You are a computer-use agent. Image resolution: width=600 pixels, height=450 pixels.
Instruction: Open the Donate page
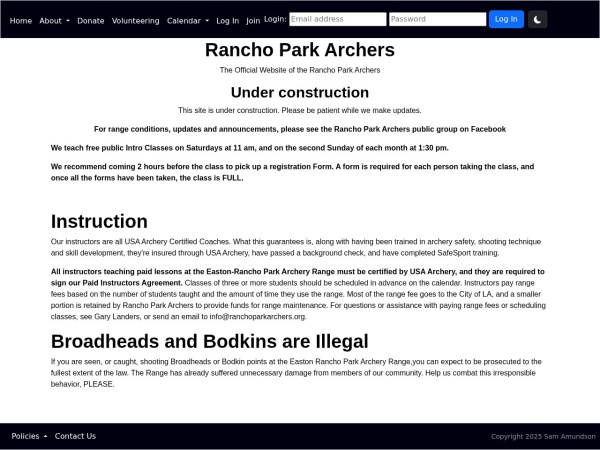click(x=91, y=21)
